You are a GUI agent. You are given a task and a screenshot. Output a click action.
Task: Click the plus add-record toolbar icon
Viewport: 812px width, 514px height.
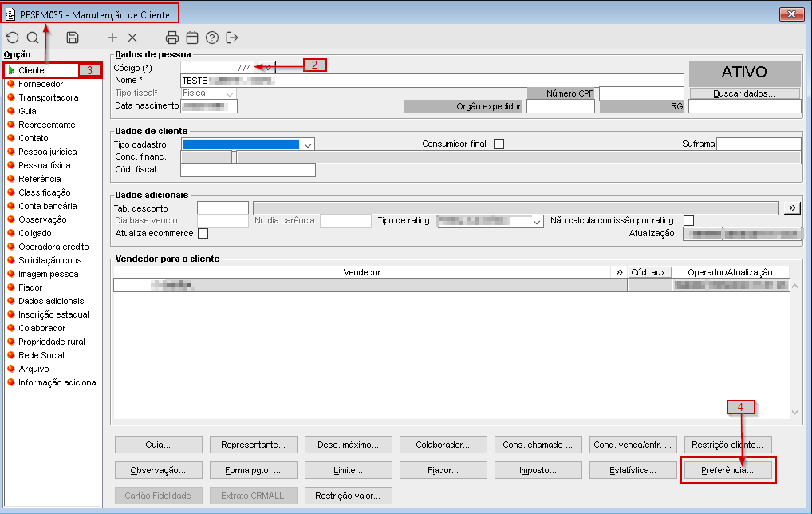point(112,38)
